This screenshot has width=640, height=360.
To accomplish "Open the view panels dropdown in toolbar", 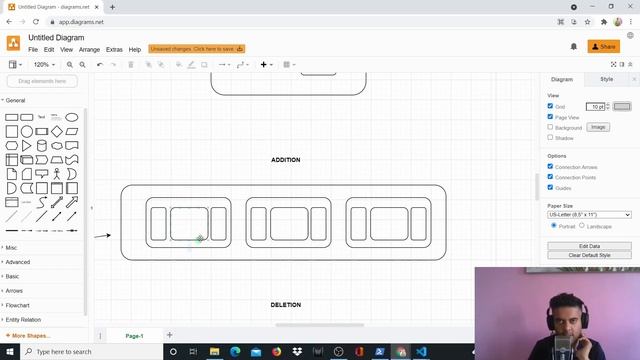I will click(15, 64).
